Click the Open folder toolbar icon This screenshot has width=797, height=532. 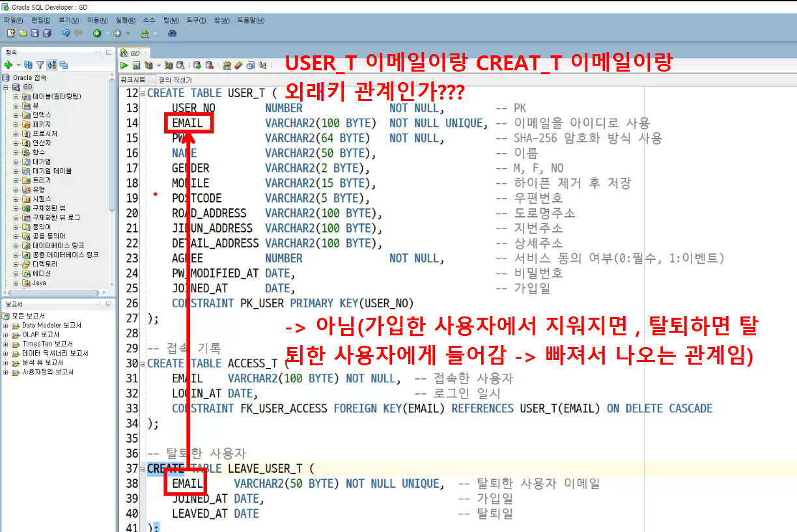pyautogui.click(x=23, y=33)
